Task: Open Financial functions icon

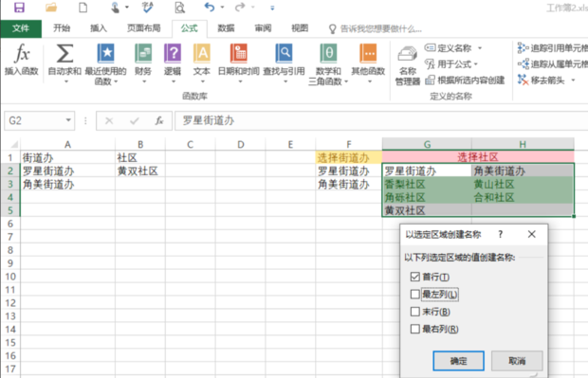Action: click(143, 53)
